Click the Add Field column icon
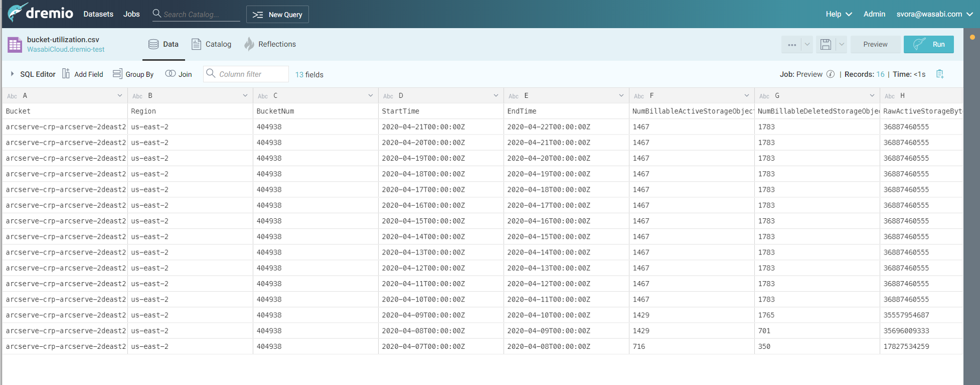The image size is (980, 385). tap(66, 74)
